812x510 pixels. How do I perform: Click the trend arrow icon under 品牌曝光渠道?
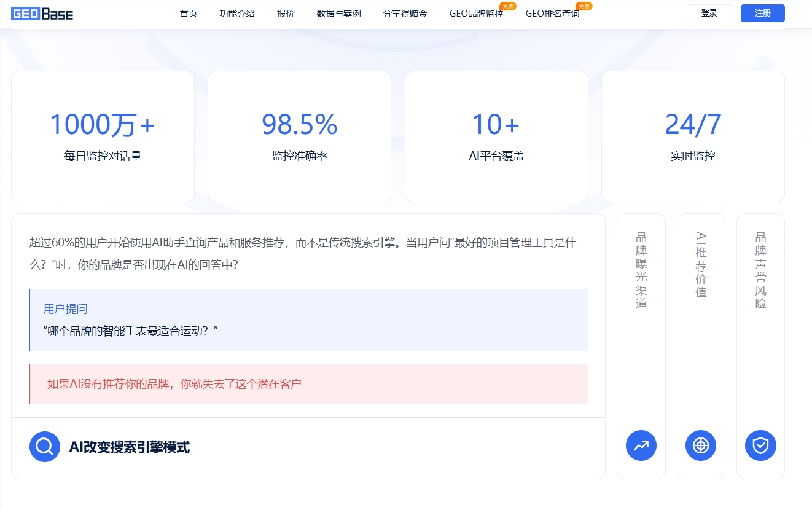[641, 445]
